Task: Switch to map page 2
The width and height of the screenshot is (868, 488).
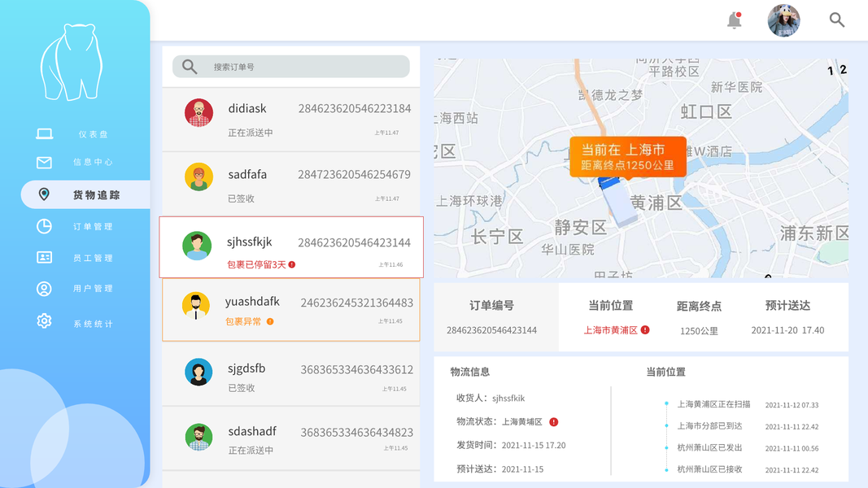Action: 843,70
